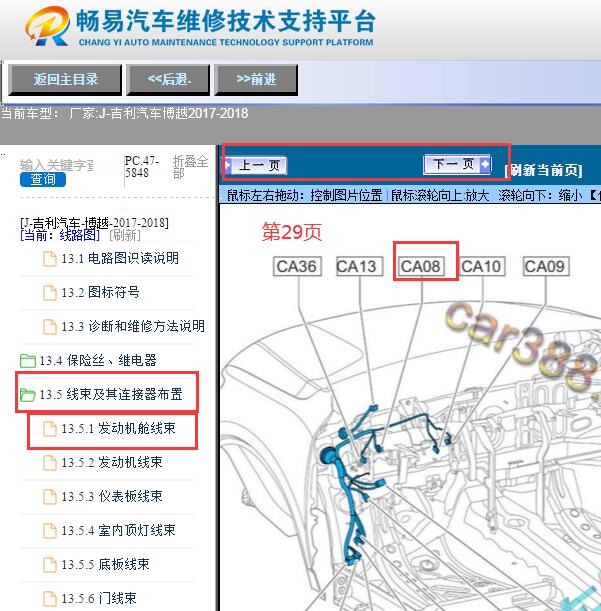Image resolution: width=601 pixels, height=611 pixels.
Task: Click the green folder icon for 13.4
Action: click(28, 360)
